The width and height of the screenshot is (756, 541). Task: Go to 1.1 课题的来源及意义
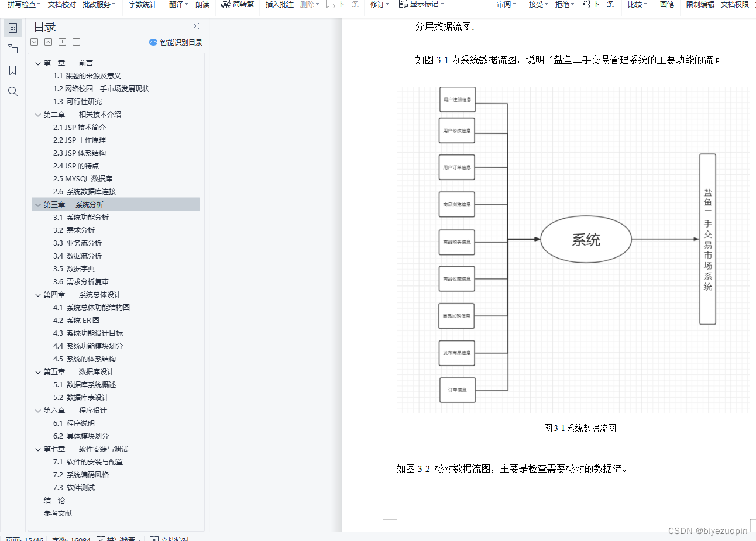87,76
